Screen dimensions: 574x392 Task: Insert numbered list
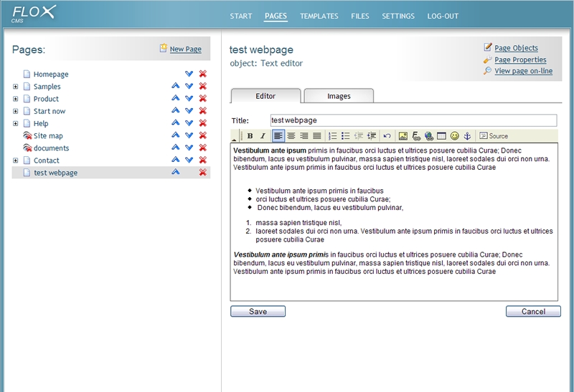click(x=332, y=136)
